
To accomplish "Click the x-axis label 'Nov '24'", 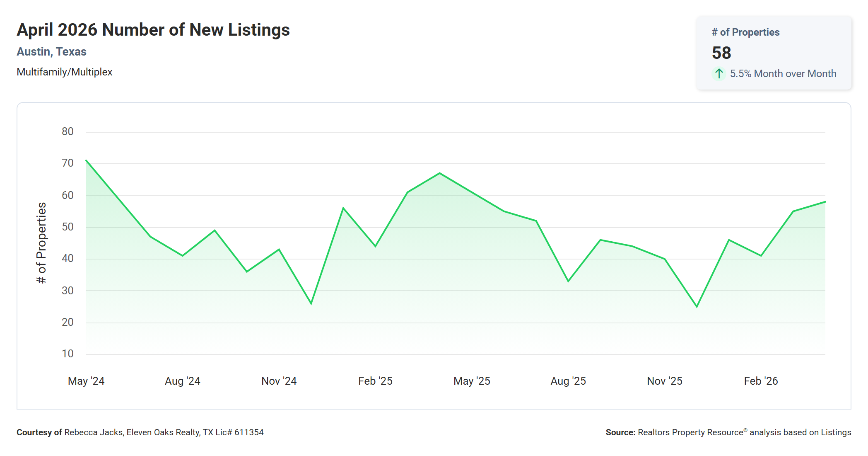I will tap(279, 381).
